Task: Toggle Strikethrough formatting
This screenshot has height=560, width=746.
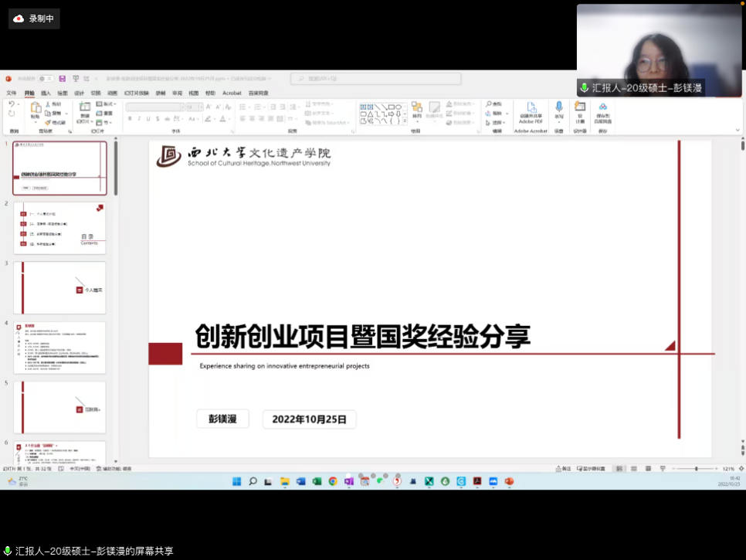Action: click(167, 119)
